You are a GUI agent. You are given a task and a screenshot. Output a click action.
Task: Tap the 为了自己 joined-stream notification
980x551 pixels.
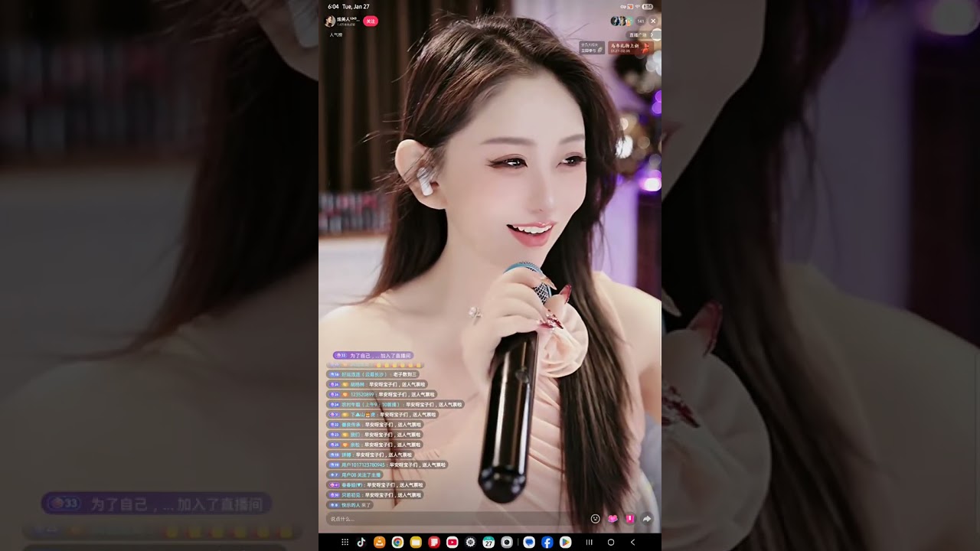[373, 356]
